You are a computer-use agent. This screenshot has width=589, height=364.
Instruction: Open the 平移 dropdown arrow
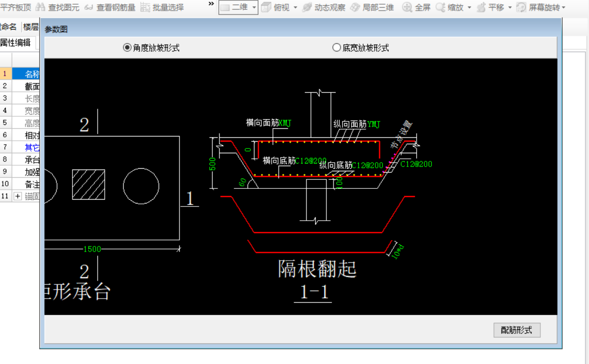point(510,8)
